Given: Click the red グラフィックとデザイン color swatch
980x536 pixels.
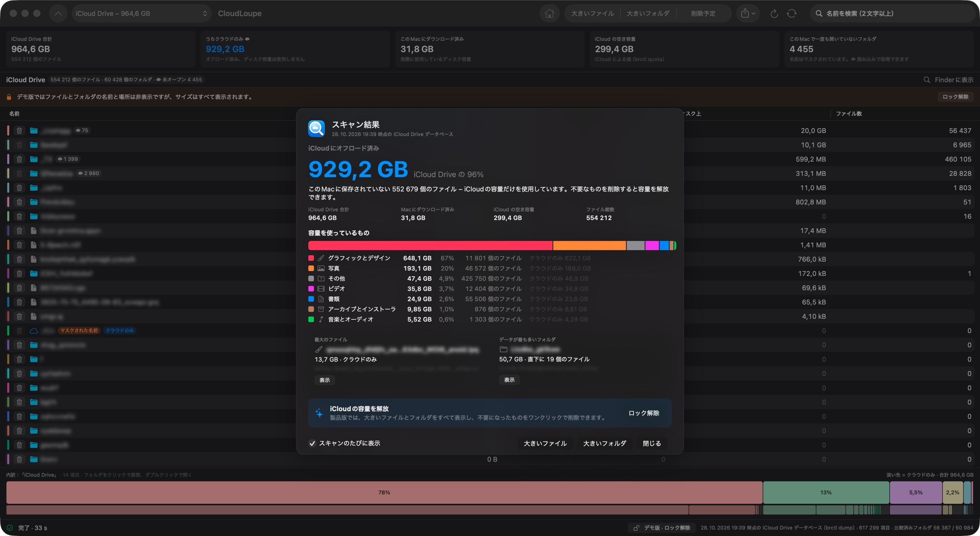Looking at the screenshot, I should pyautogui.click(x=311, y=258).
